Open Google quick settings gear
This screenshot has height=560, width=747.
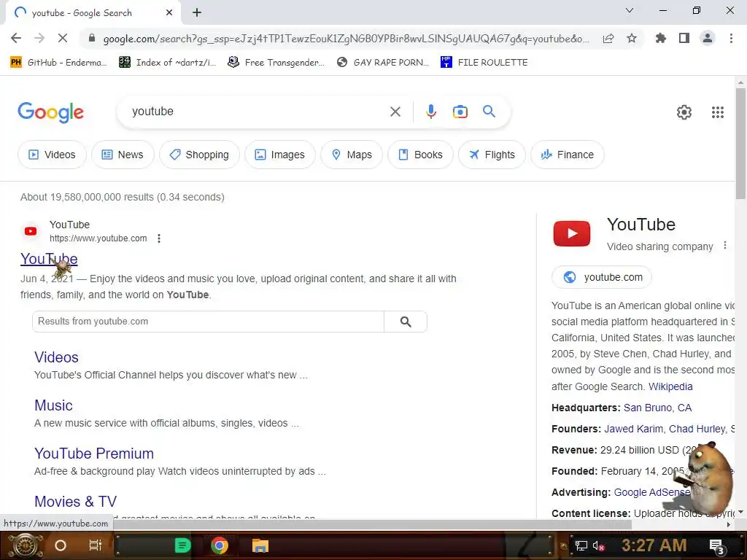(684, 112)
